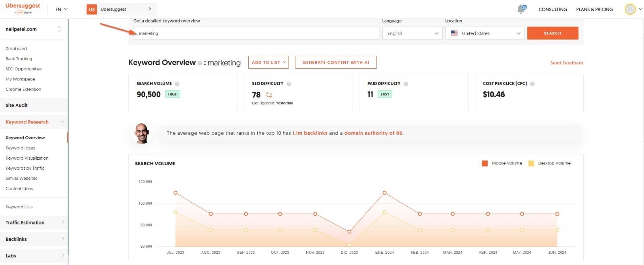
Task: Open the United States location dropdown
Action: click(x=485, y=33)
